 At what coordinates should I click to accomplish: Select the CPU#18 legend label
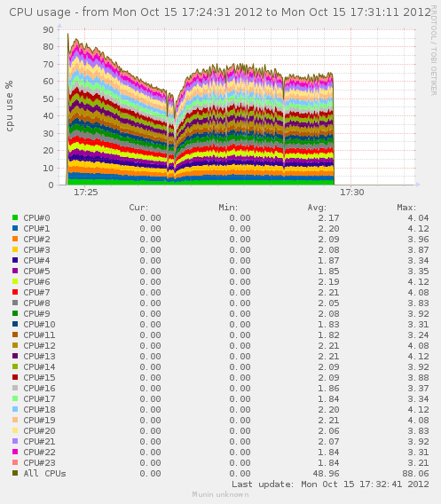(39, 410)
